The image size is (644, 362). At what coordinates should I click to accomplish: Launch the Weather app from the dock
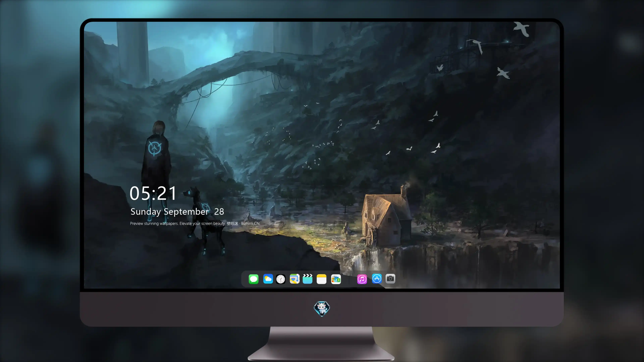[268, 279]
